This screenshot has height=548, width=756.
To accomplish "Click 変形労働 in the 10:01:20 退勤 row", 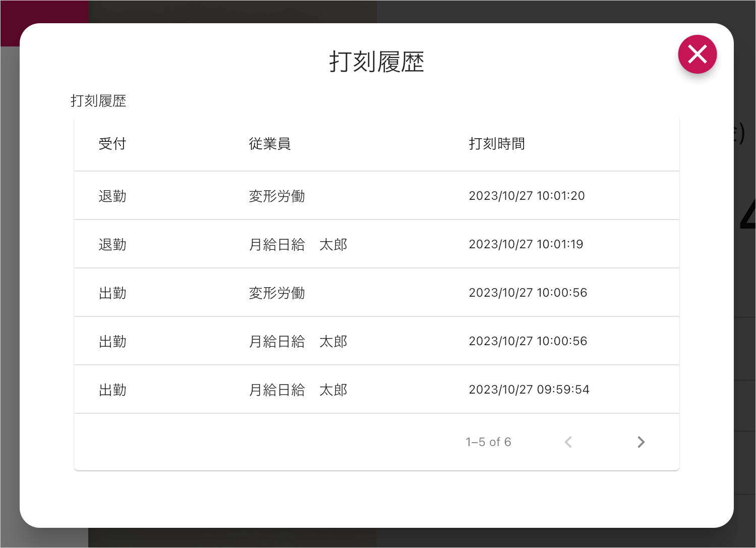I will [276, 196].
